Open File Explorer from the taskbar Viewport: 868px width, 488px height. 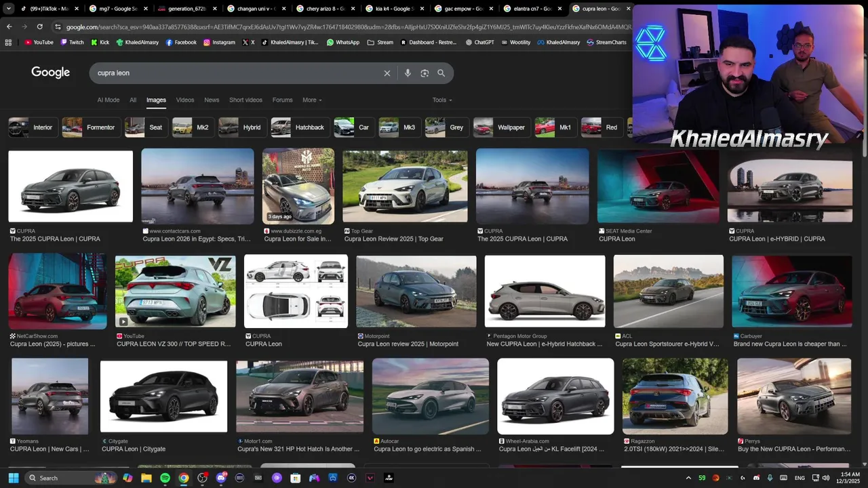click(x=146, y=478)
